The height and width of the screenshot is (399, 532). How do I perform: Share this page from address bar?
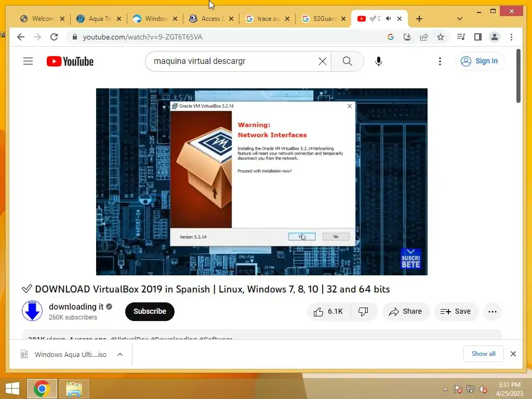click(424, 37)
